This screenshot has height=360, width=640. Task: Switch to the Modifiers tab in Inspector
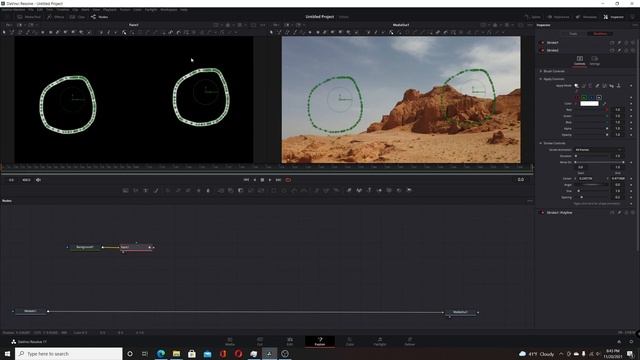[600, 34]
